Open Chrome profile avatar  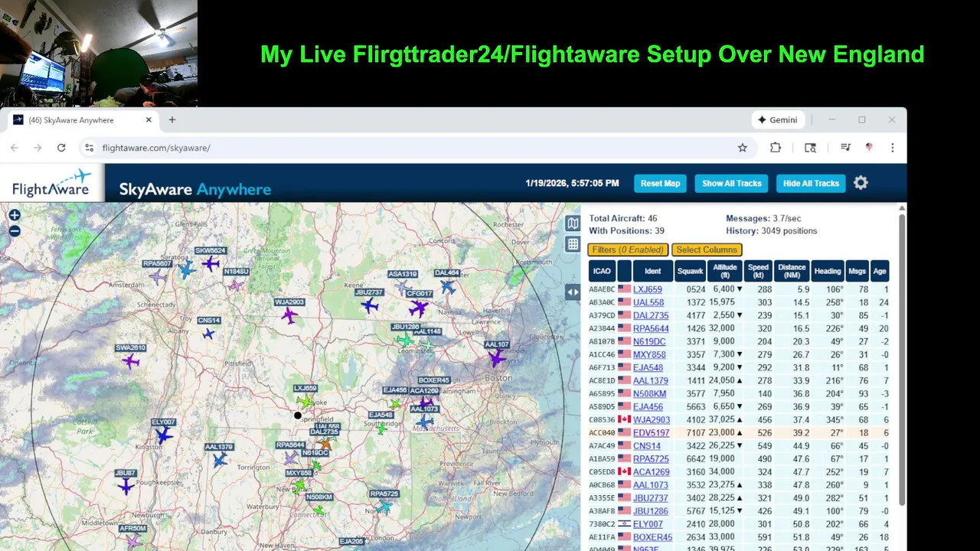(869, 148)
